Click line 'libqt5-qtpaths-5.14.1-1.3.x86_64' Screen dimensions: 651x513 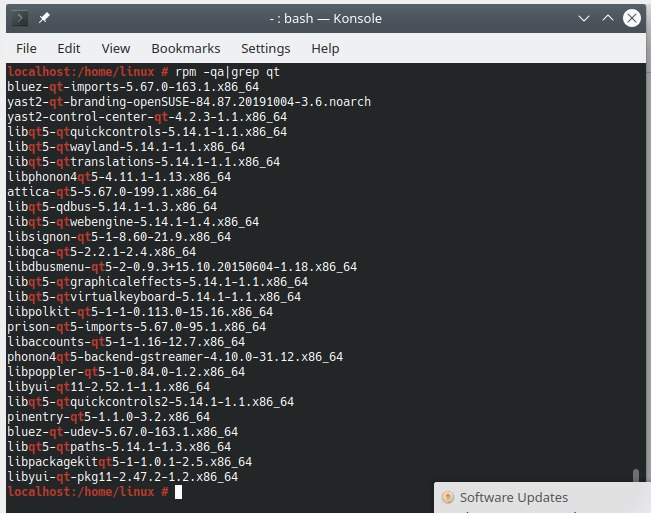[x=119, y=447]
